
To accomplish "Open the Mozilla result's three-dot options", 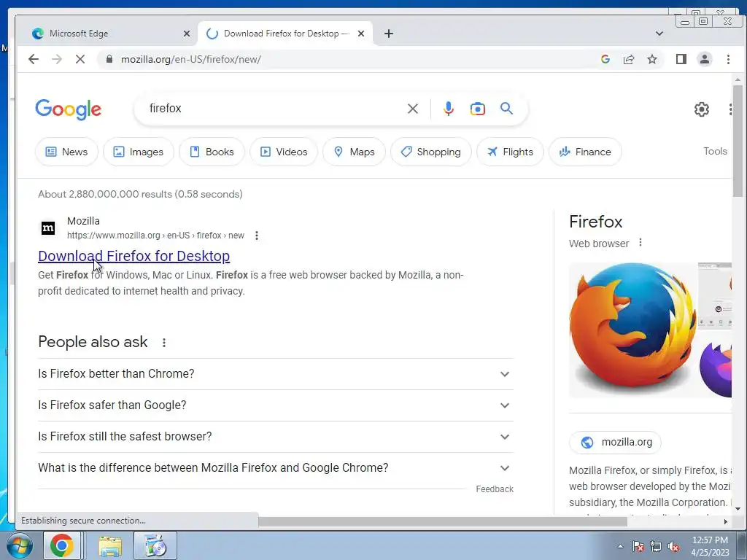I will (x=257, y=236).
